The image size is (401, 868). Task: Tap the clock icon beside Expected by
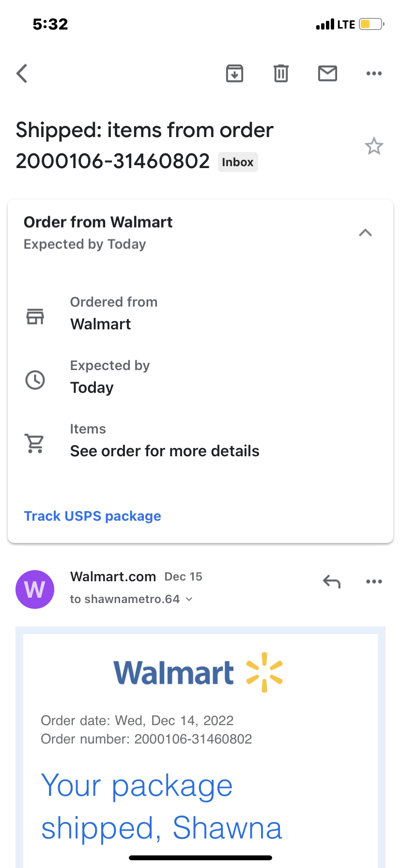coord(35,380)
